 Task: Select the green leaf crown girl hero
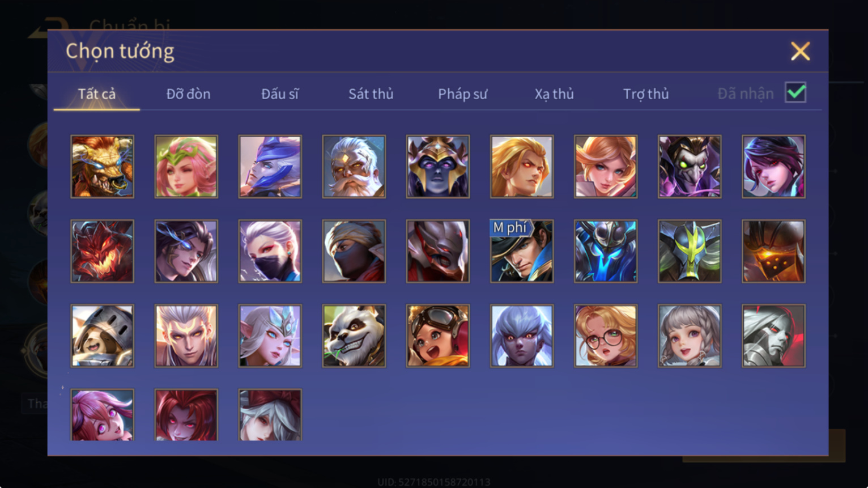tap(186, 167)
